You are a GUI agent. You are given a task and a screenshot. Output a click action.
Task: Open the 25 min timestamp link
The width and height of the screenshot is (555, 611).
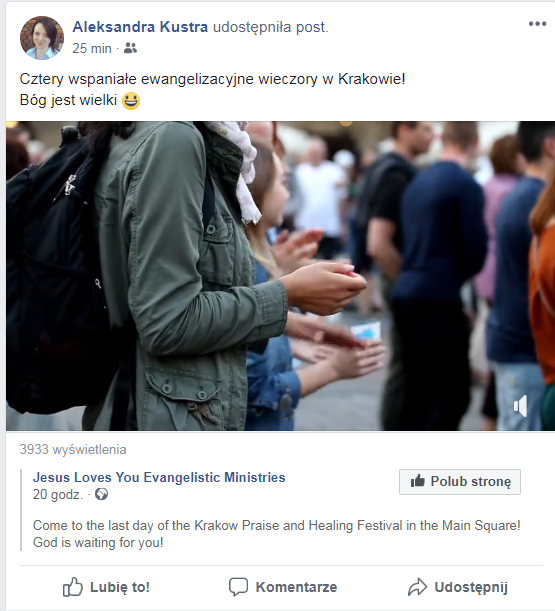point(92,48)
